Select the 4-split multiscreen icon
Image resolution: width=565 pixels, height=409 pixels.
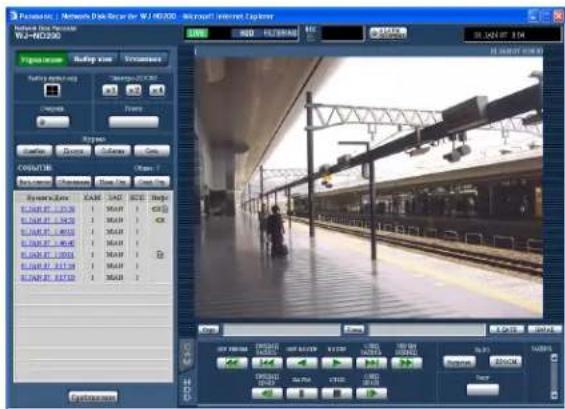point(52,90)
